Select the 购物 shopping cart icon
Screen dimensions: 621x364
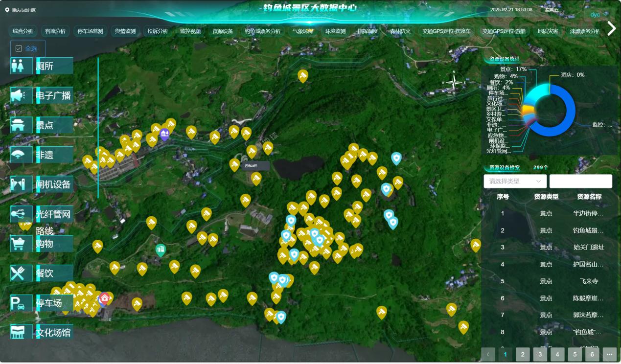pos(18,244)
